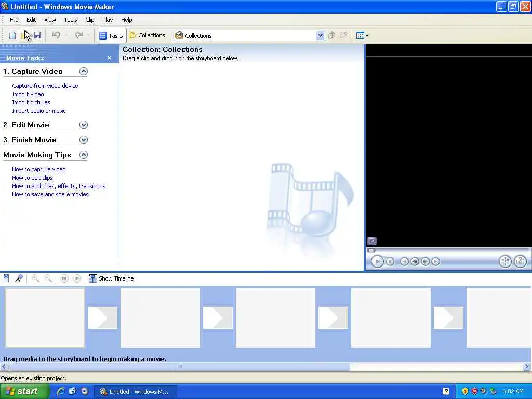Click Previous Frame in preview monitor

415,262
